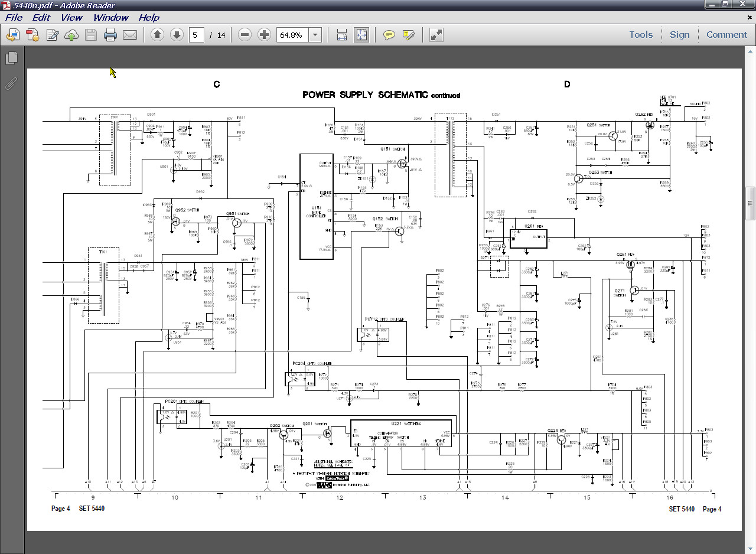This screenshot has height=554, width=756.
Task: Add a sticky note comment
Action: [x=389, y=35]
